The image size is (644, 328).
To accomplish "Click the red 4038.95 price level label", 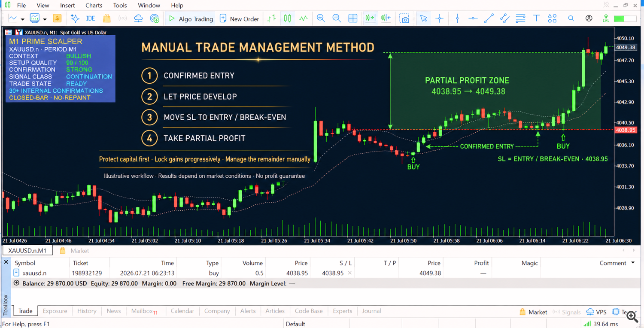I will coord(626,130).
